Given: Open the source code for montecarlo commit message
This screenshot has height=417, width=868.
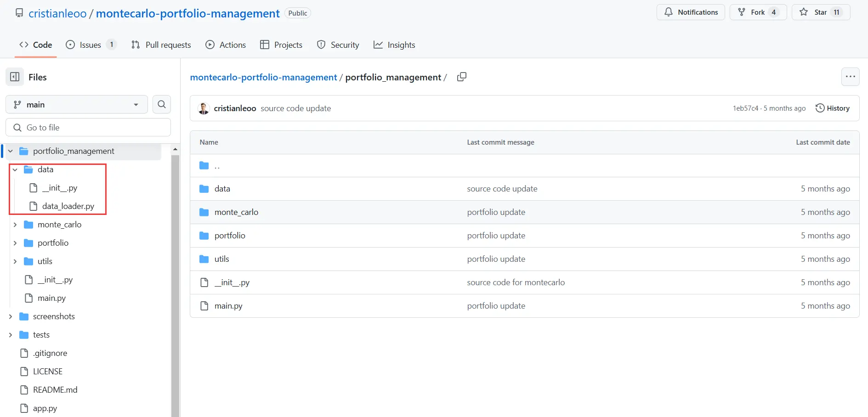Looking at the screenshot, I should (x=516, y=282).
